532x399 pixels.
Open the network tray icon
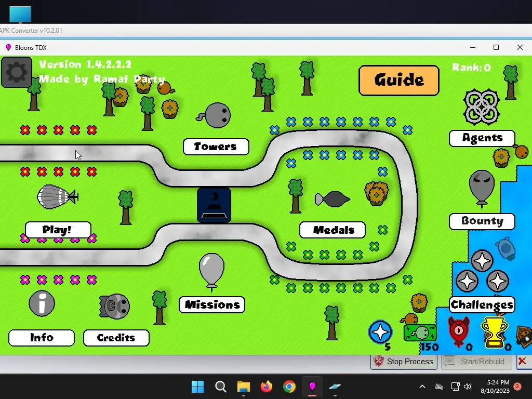pos(455,387)
